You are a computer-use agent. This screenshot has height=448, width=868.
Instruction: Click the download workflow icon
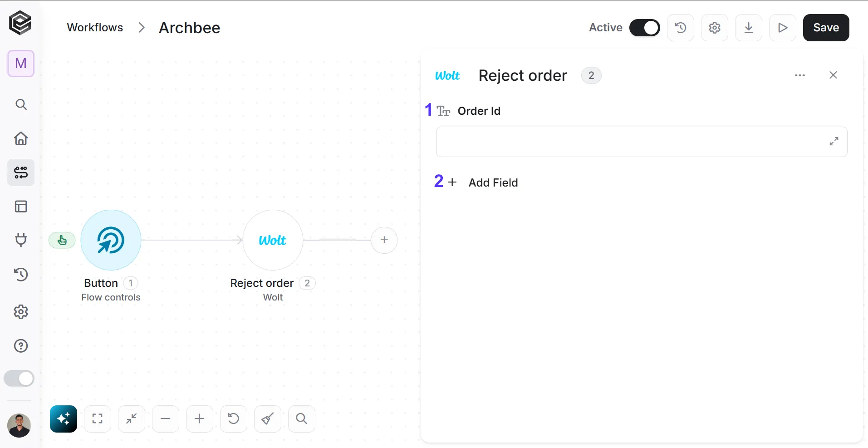(749, 28)
